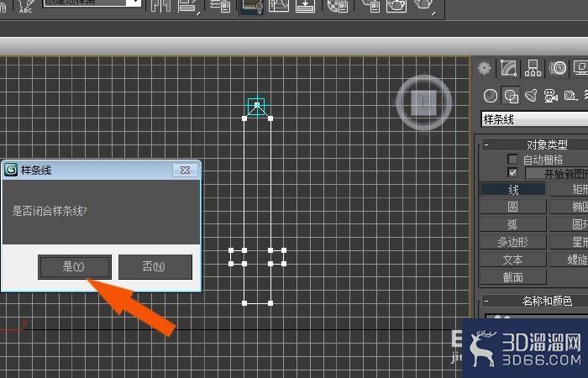Click 否(N) in the 样条线 dialog
Viewport: 588px width, 378px height.
(155, 267)
